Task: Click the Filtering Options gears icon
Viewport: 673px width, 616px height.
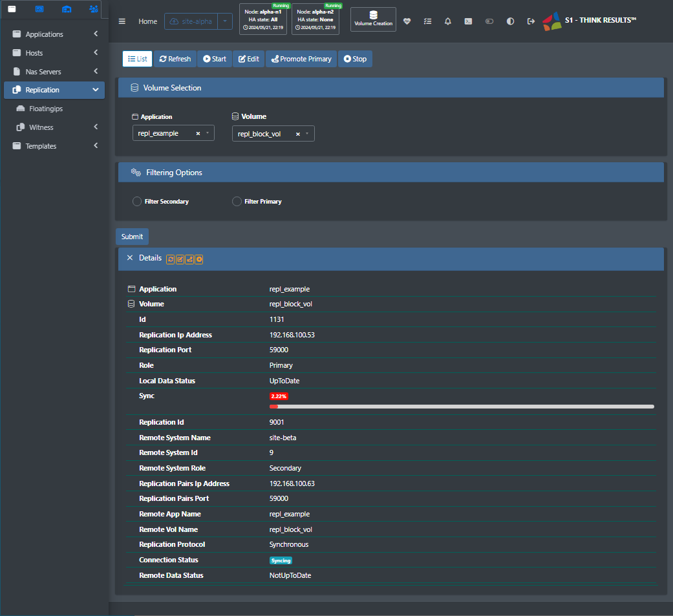Action: point(136,172)
